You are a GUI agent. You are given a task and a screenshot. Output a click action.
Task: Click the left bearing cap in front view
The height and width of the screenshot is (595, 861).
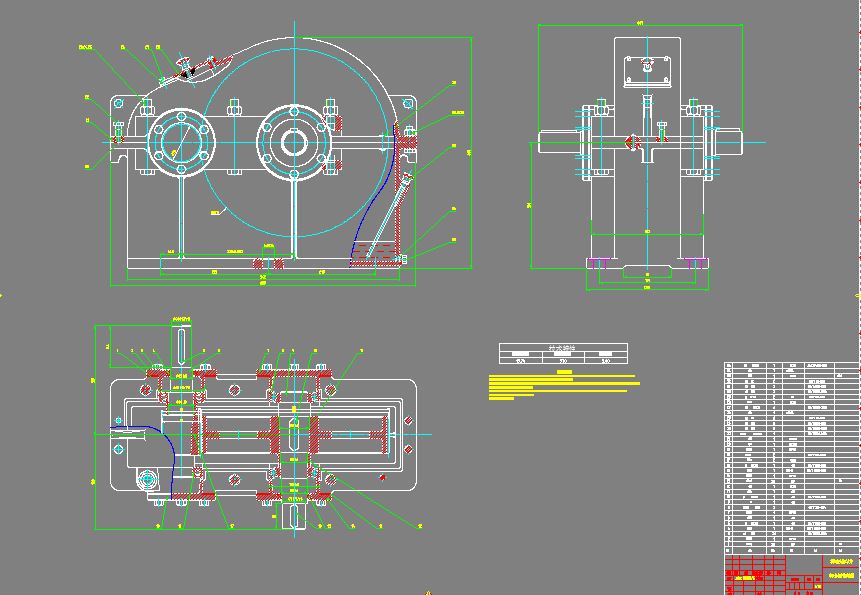click(x=181, y=143)
